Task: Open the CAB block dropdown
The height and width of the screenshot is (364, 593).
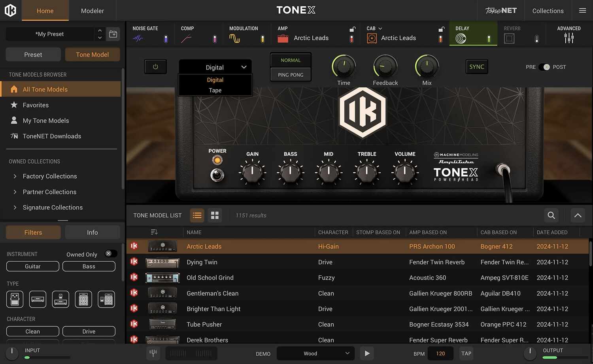Action: tap(381, 28)
